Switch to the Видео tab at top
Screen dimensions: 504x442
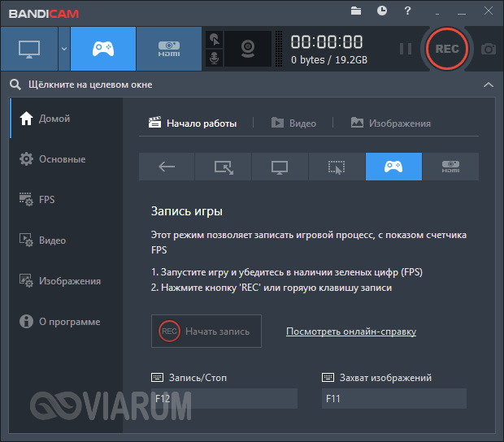click(x=293, y=123)
